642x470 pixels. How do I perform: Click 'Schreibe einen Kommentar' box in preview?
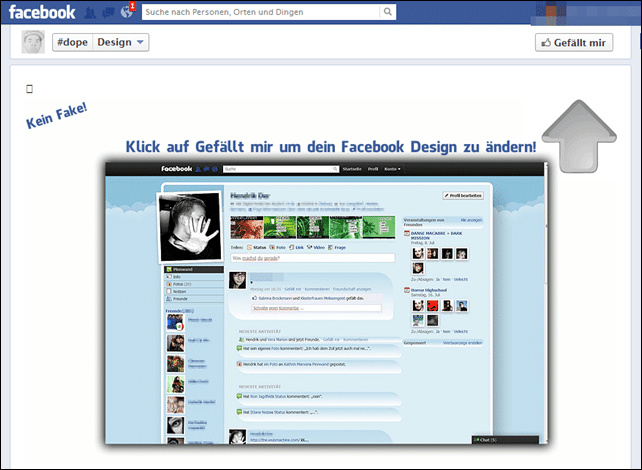coord(316,308)
